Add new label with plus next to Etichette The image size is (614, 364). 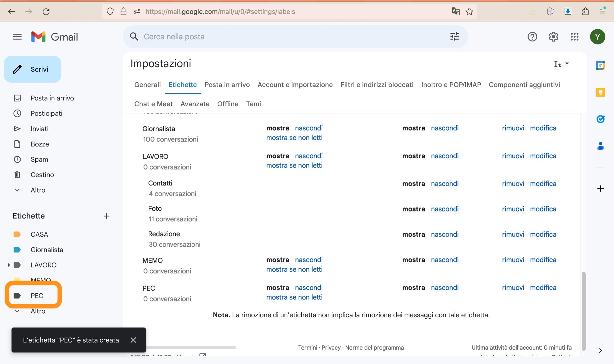pos(106,216)
